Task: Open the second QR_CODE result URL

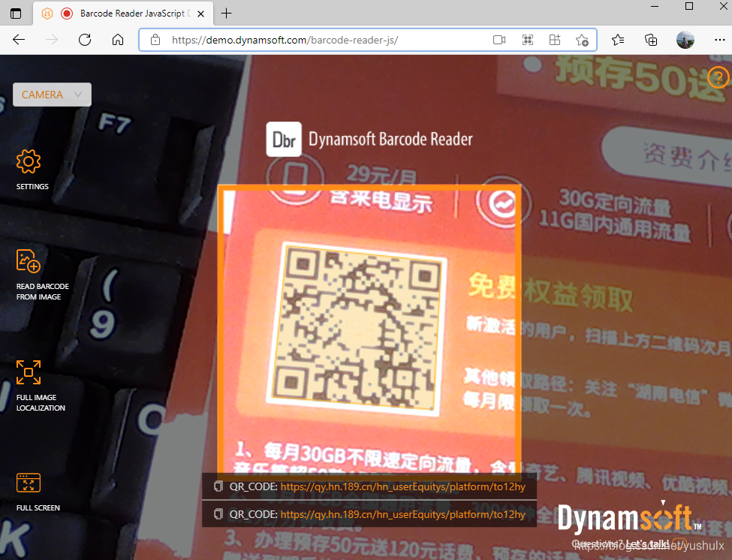Action: [403, 514]
